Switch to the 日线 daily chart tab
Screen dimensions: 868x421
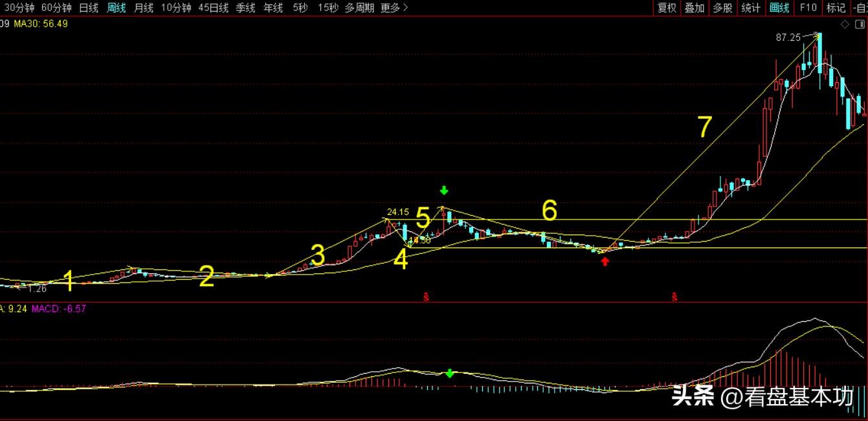pyautogui.click(x=89, y=8)
